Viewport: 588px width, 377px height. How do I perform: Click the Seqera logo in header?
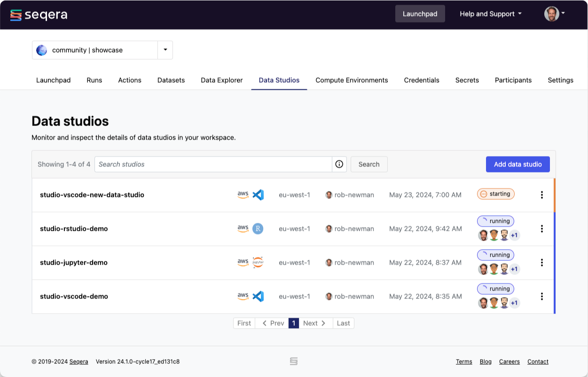pyautogui.click(x=39, y=15)
